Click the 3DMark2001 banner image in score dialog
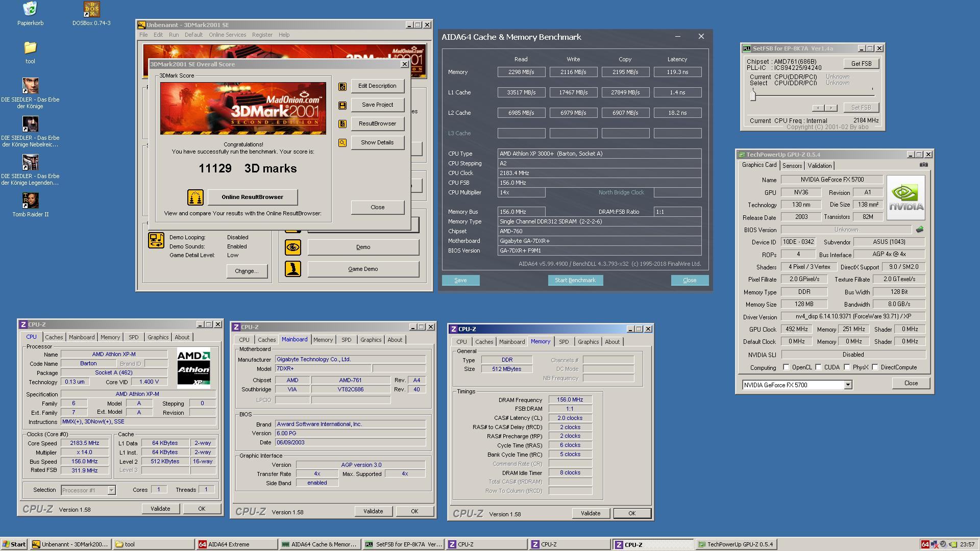The image size is (980, 551). pyautogui.click(x=243, y=108)
